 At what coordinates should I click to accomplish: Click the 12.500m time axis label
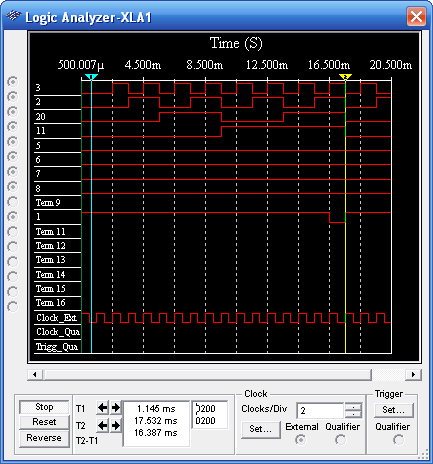click(x=267, y=65)
